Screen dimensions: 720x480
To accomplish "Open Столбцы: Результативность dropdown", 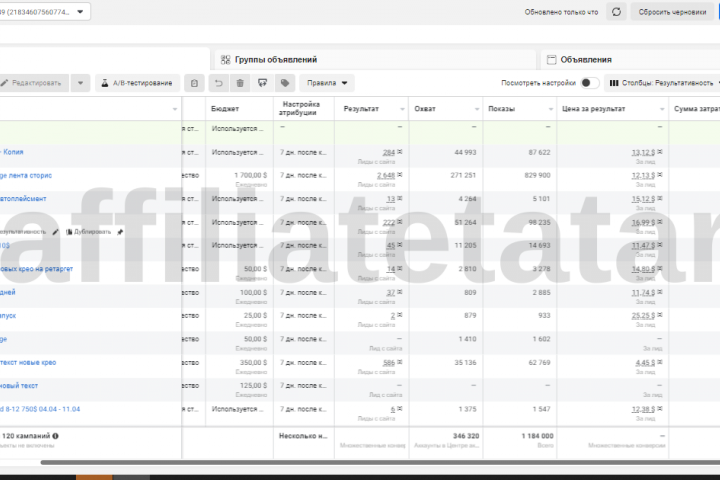I will coord(662,83).
